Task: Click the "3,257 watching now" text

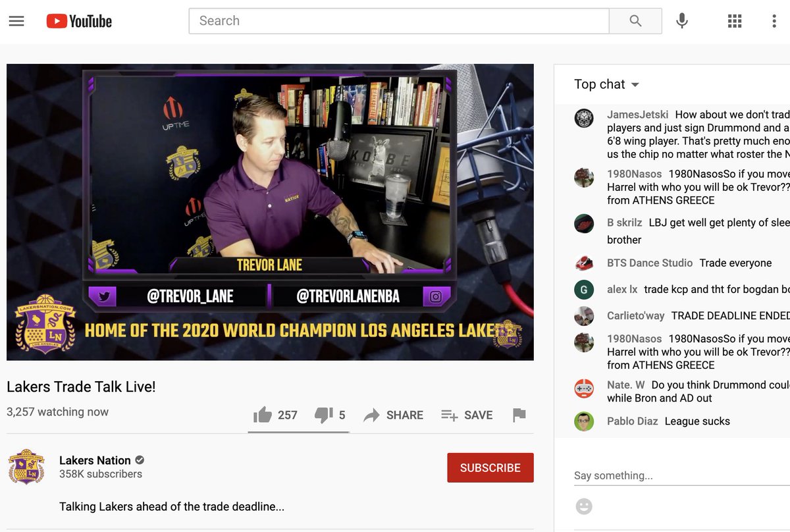Action: 57,412
